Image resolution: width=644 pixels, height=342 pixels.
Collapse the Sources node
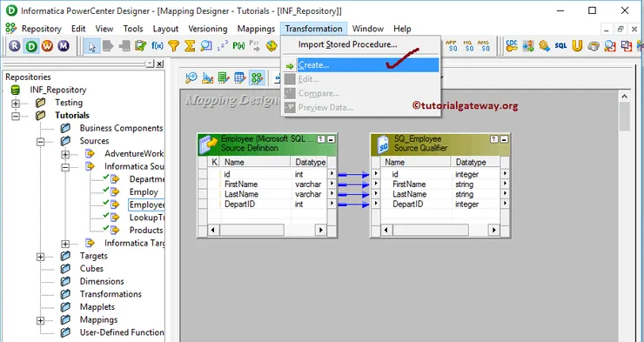[x=40, y=142]
